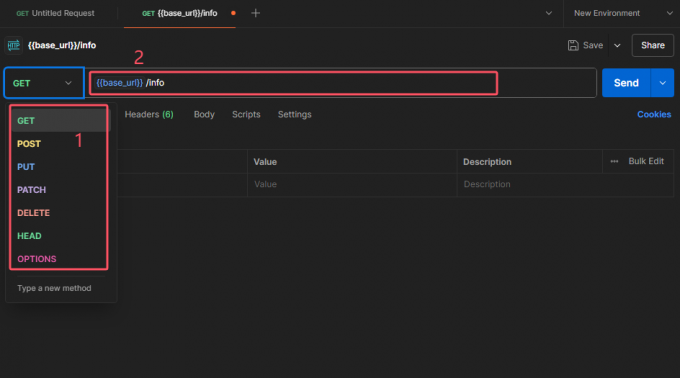
Task: Expand the Send button dropdown arrow
Action: 662,83
